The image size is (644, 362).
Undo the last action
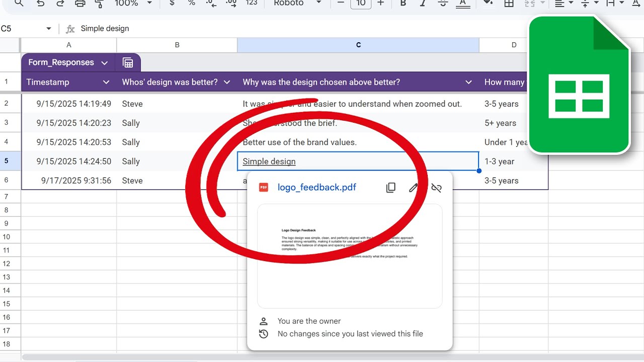(x=41, y=3)
